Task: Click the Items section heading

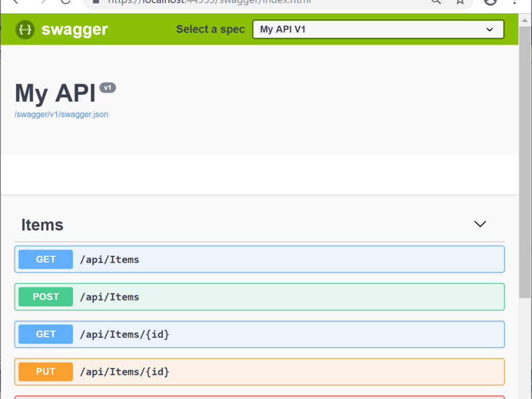Action: pyautogui.click(x=42, y=225)
